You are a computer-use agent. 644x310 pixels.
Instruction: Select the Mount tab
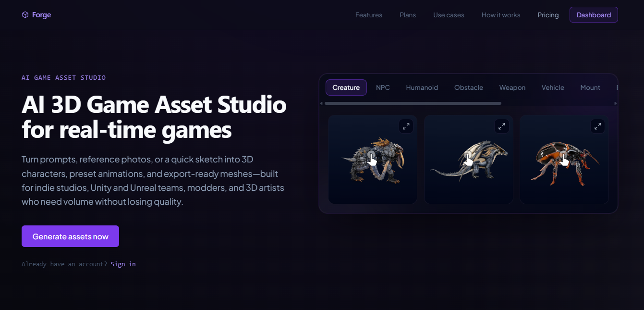tap(590, 87)
